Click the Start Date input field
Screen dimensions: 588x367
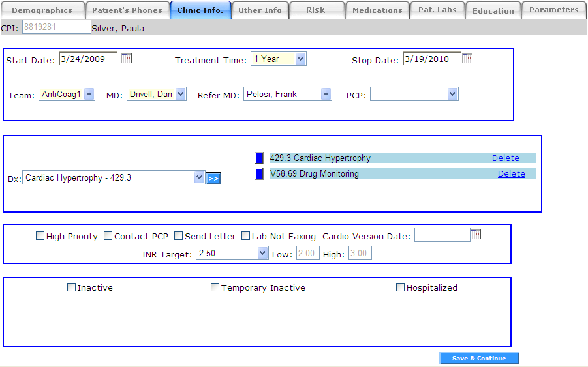click(x=87, y=59)
